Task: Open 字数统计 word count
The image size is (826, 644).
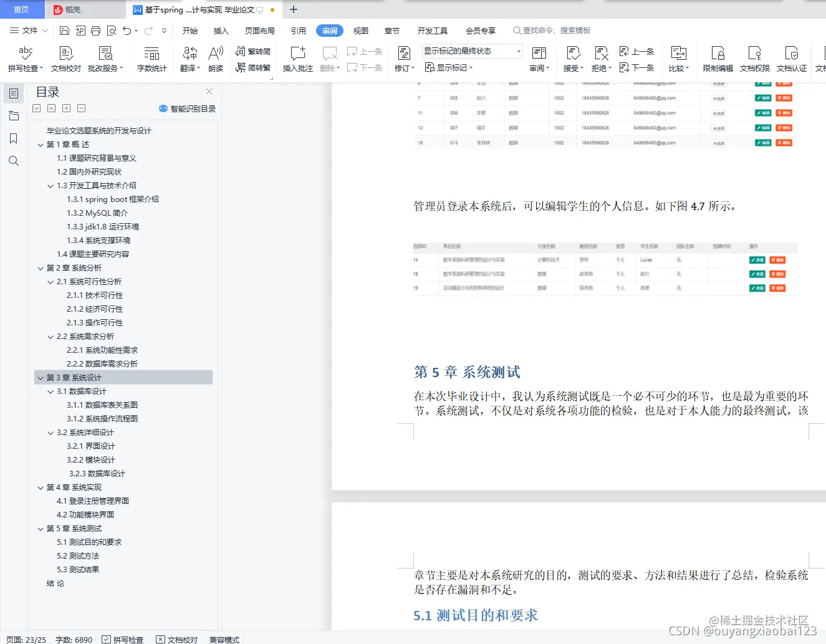Action: point(151,59)
